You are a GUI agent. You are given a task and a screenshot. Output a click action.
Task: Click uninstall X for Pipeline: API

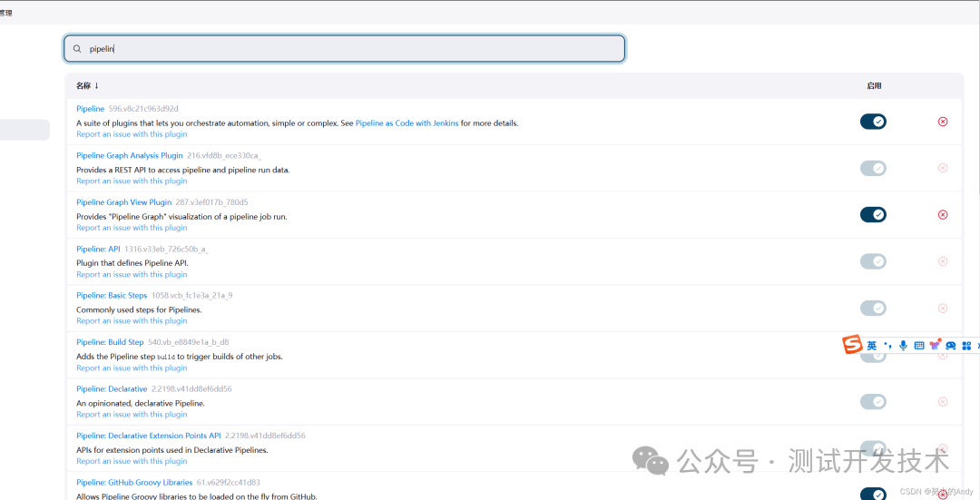point(943,261)
